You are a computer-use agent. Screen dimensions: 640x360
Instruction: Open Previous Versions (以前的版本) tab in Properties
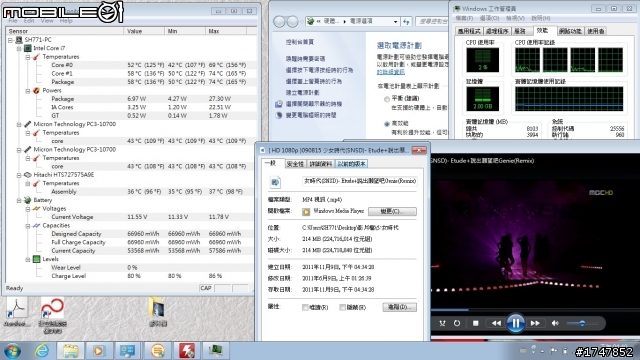pos(351,164)
